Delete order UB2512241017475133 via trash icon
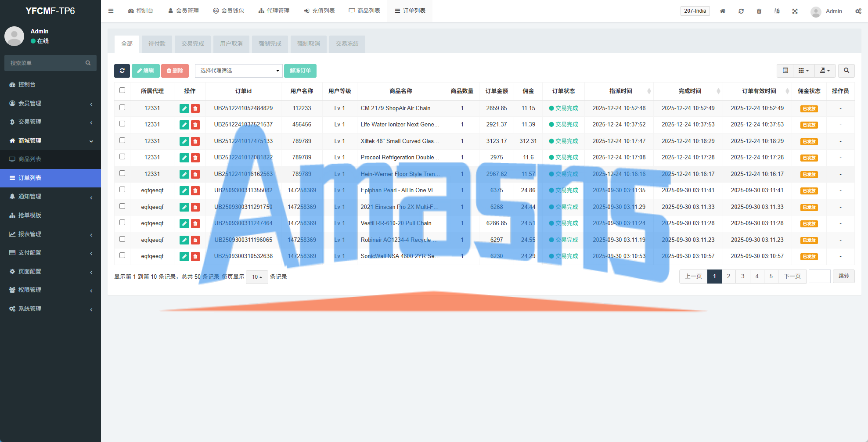 tap(195, 141)
